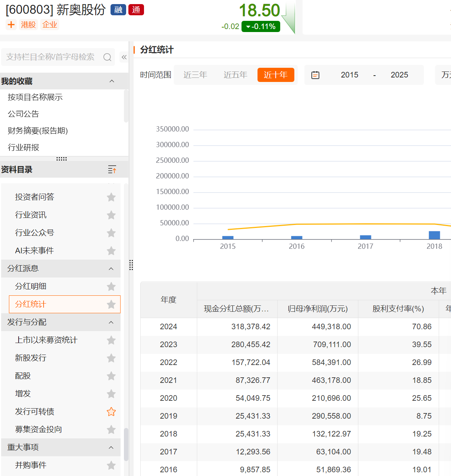Click the sort icon beside 资料目录
451x476 pixels.
112,169
